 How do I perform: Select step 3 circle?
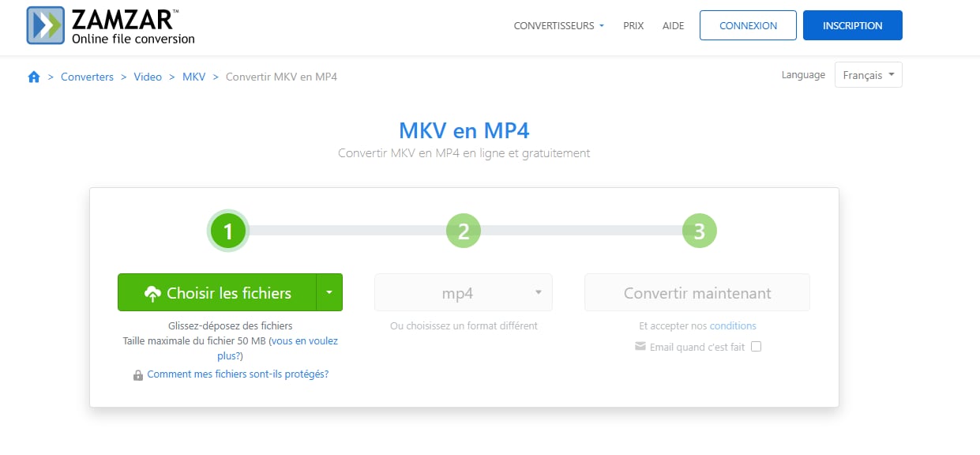699,231
